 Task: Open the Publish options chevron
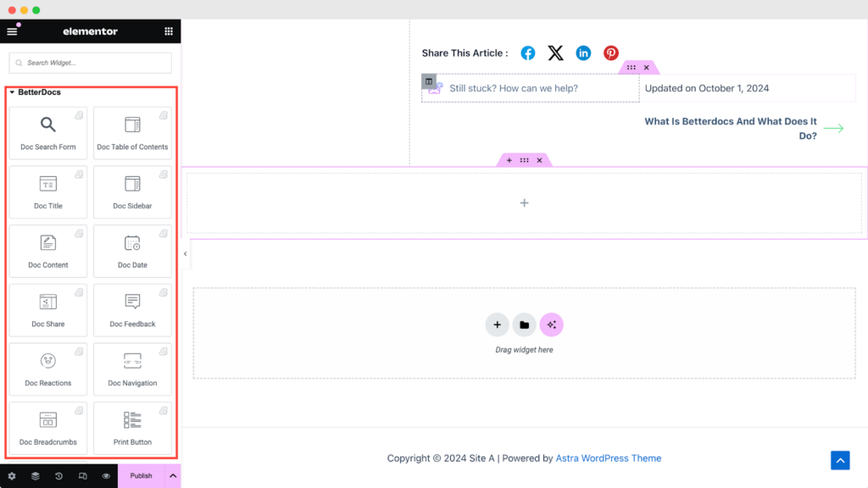coord(172,476)
